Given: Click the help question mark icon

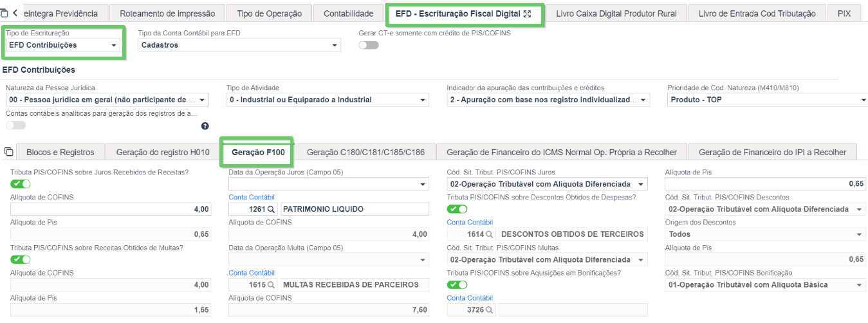Looking at the screenshot, I should 205,126.
